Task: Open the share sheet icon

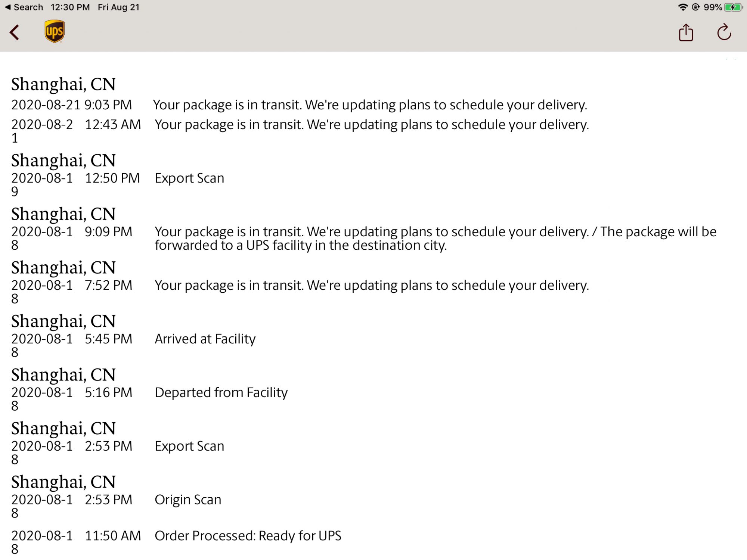Action: click(x=686, y=32)
